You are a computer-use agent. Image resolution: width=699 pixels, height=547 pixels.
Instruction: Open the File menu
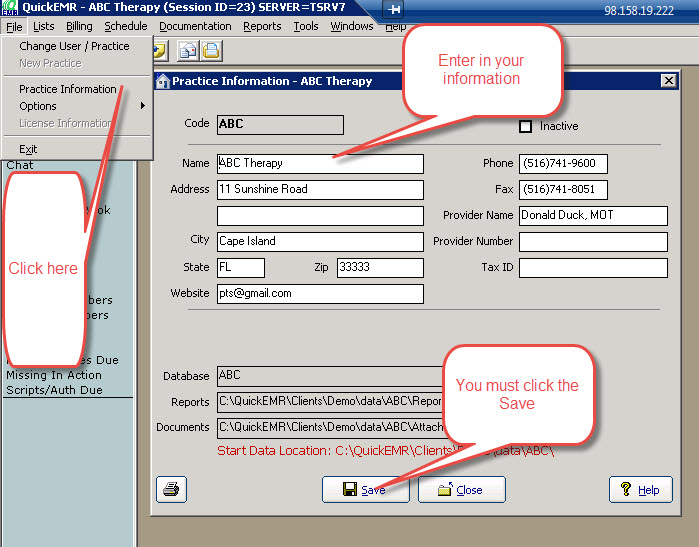pyautogui.click(x=14, y=27)
